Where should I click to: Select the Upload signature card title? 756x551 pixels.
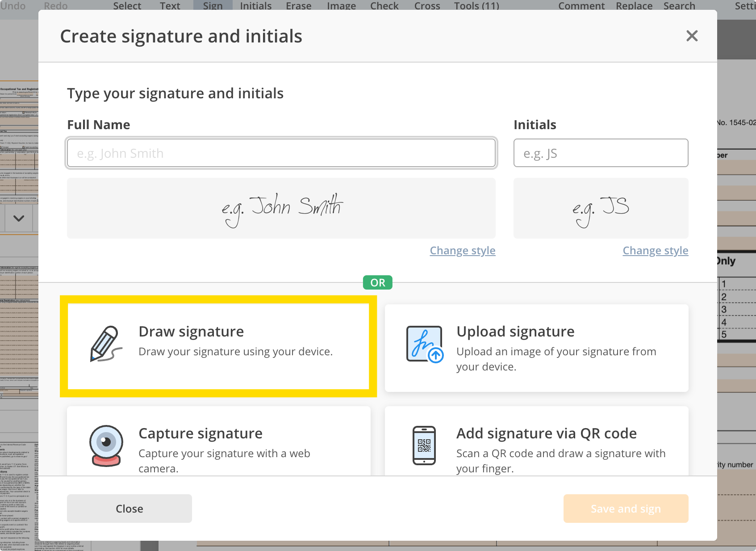point(515,332)
